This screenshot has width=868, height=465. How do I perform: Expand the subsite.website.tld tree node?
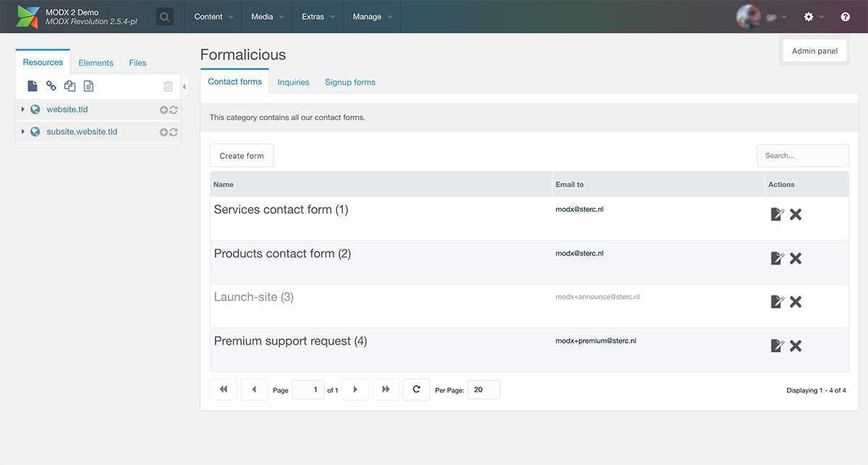click(x=23, y=132)
